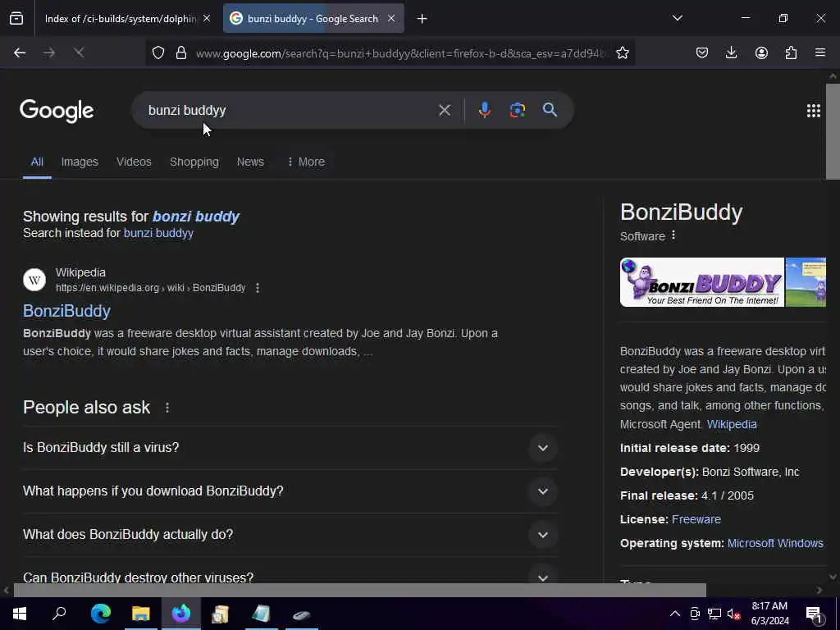Open a new tab with plus button
The height and width of the screenshot is (630, 840).
coord(422,19)
